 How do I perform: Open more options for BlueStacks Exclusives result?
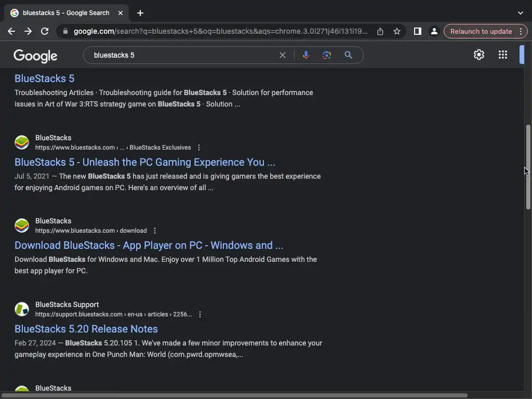(x=199, y=148)
